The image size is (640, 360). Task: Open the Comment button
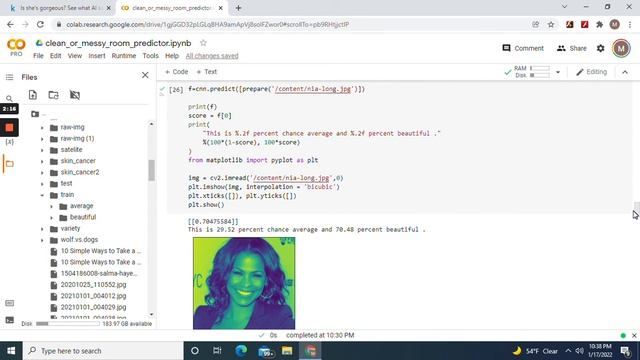point(523,48)
